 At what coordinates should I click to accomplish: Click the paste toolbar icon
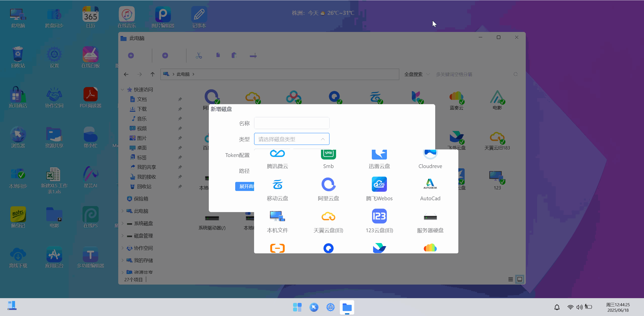pyautogui.click(x=234, y=55)
